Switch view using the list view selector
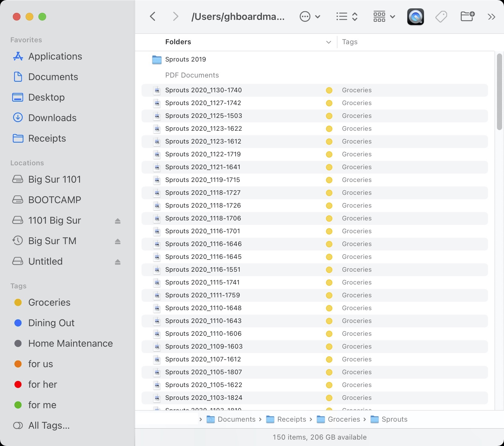The height and width of the screenshot is (446, 504). pyautogui.click(x=347, y=16)
